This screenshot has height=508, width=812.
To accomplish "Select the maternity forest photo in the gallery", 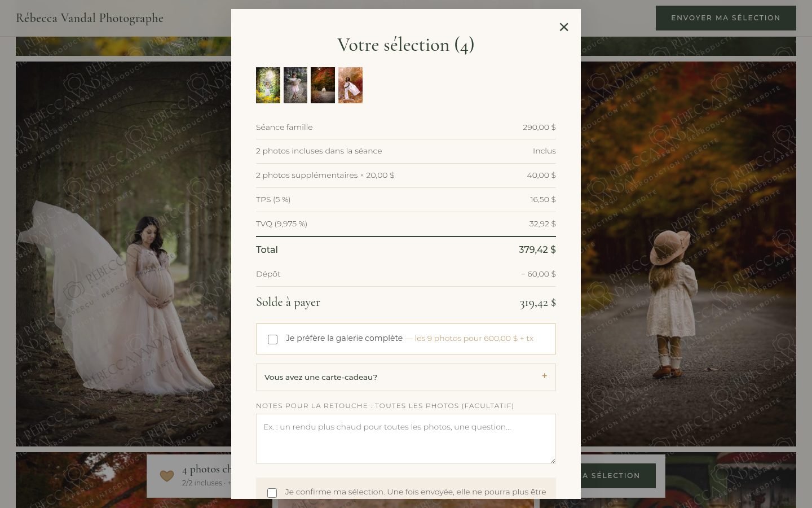I will click(x=123, y=254).
